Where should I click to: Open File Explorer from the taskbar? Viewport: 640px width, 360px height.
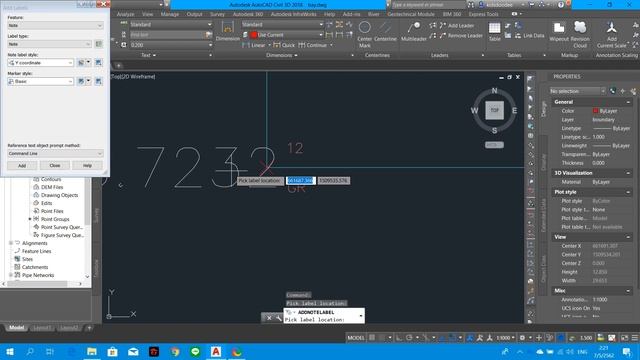pyautogui.click(x=92, y=351)
